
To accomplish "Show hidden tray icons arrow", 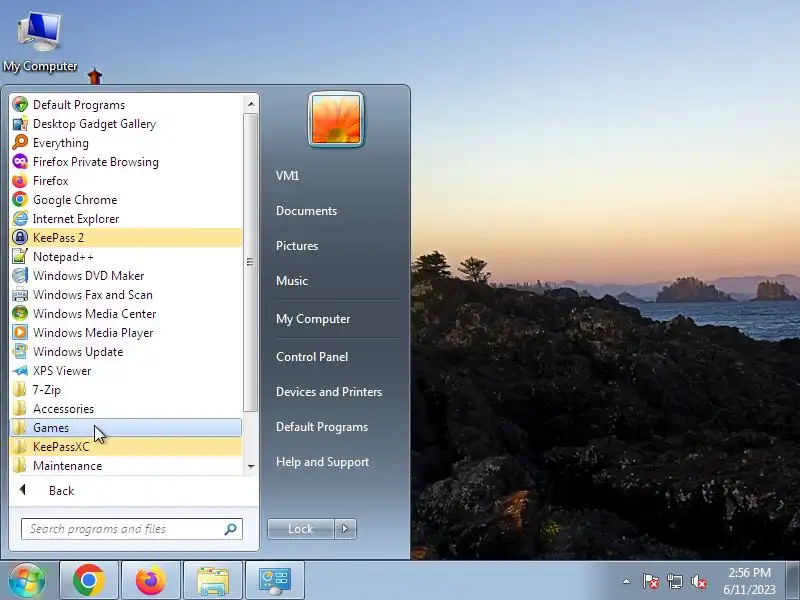I will [x=627, y=581].
